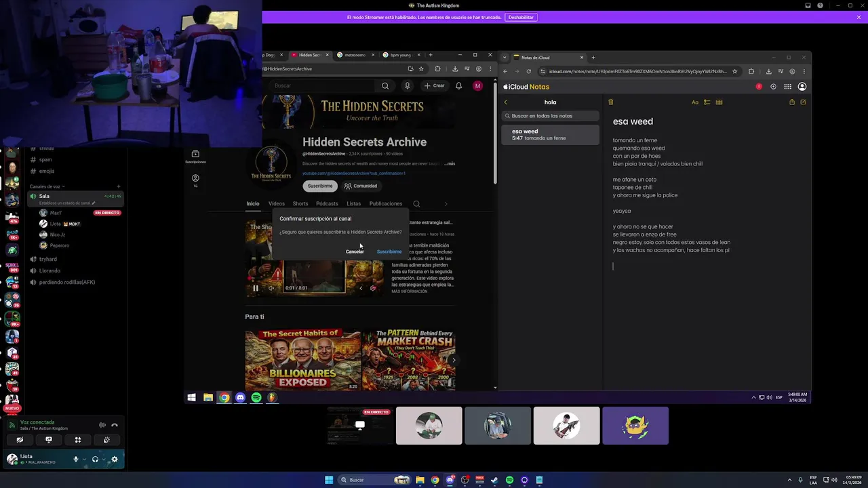868x488 pixels.
Task: Expand the channel description with ...más
Action: click(450, 163)
